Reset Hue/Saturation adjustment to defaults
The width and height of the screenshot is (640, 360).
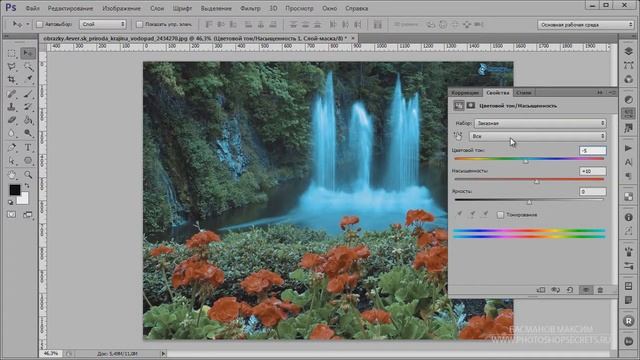pyautogui.click(x=570, y=290)
